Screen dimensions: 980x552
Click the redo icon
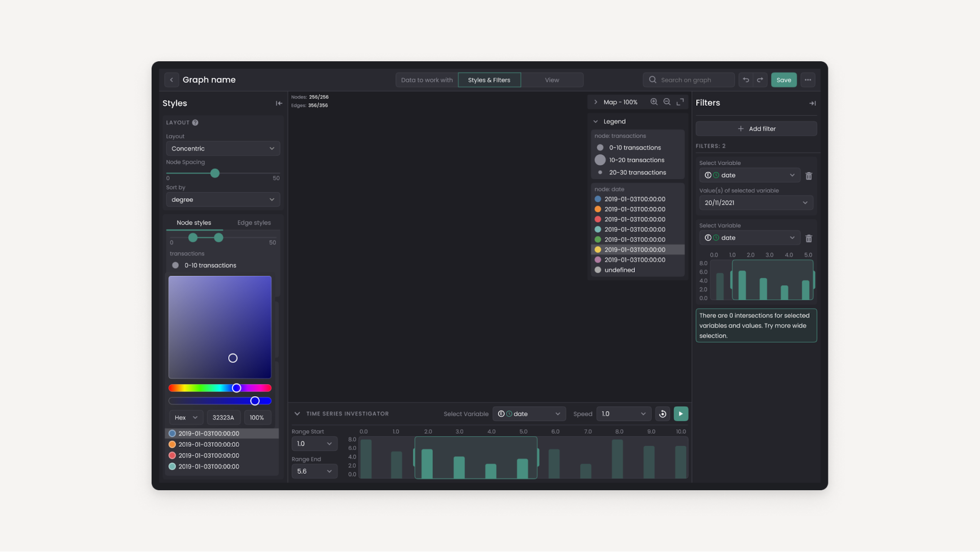tap(760, 80)
